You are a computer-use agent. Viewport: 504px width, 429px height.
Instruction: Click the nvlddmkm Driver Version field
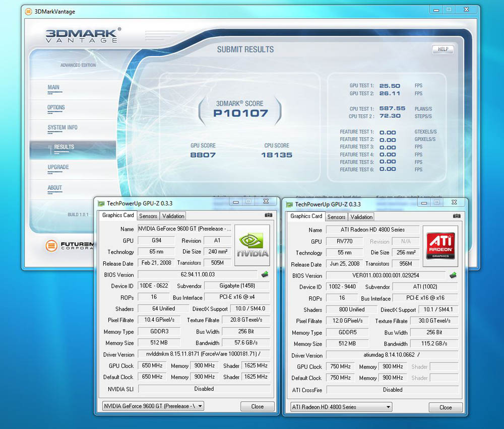point(204,354)
